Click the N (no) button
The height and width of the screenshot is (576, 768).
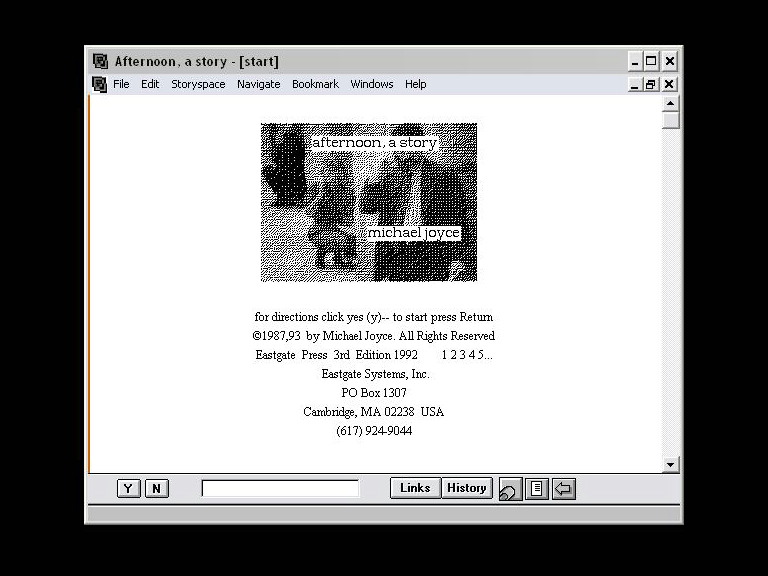click(157, 488)
